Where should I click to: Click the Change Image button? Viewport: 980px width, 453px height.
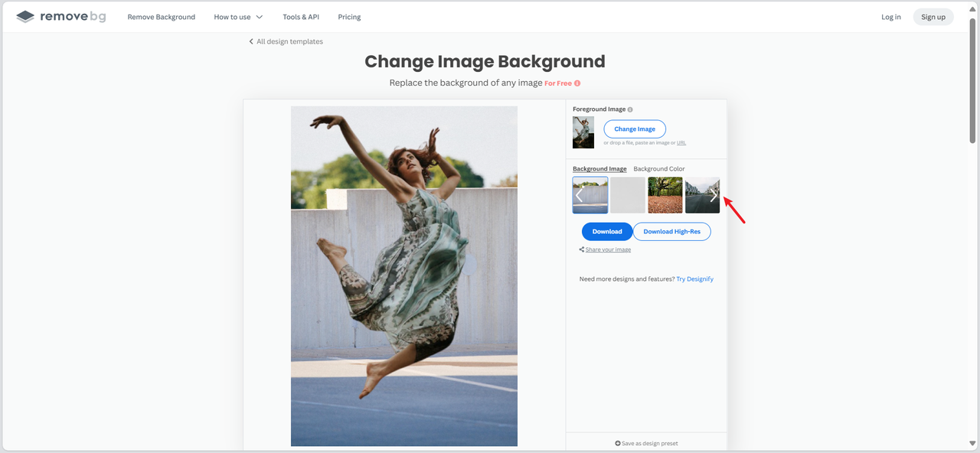point(635,129)
